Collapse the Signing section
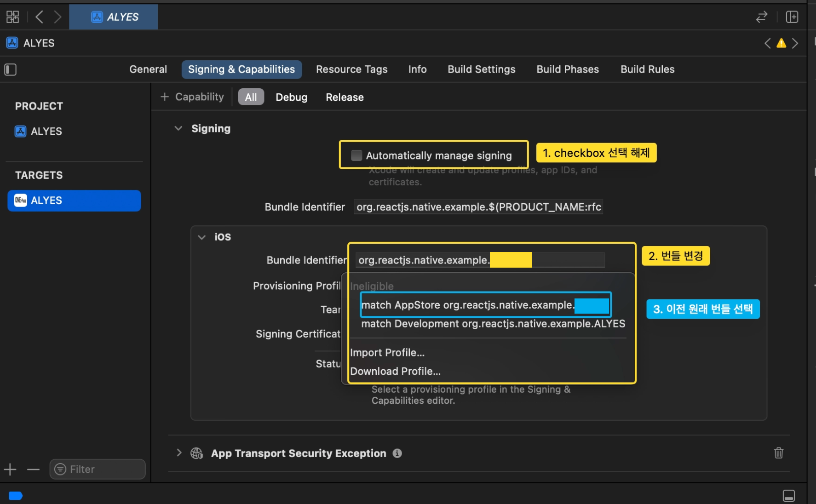816x504 pixels. pos(178,128)
